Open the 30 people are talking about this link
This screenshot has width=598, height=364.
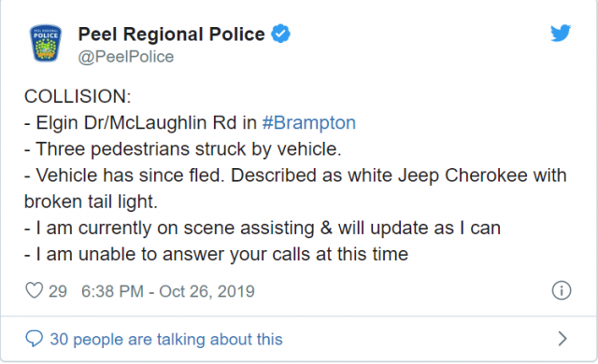(x=166, y=339)
